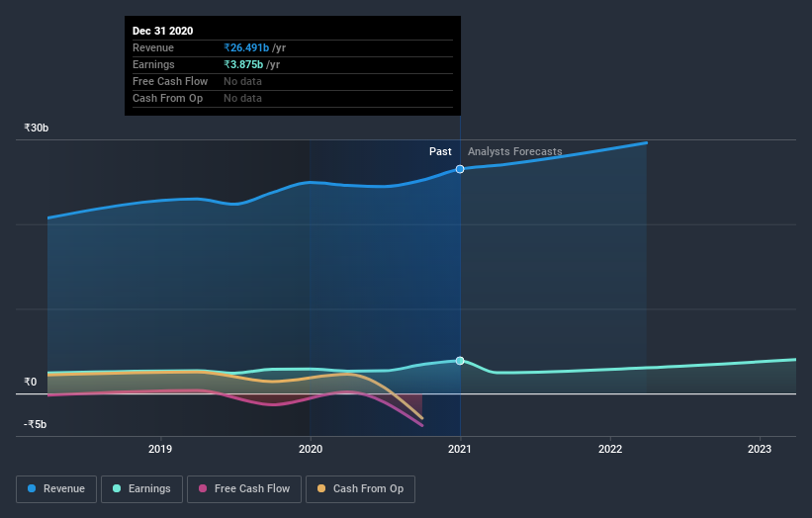Click the Cash From Op row's No data
Viewport: 812px width, 518px height.
(242, 98)
